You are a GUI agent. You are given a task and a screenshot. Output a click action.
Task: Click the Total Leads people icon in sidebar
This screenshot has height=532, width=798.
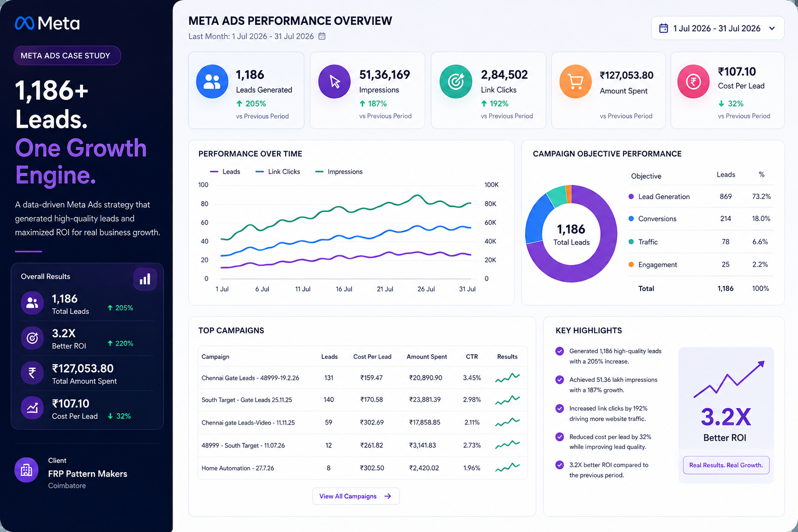[x=32, y=303]
